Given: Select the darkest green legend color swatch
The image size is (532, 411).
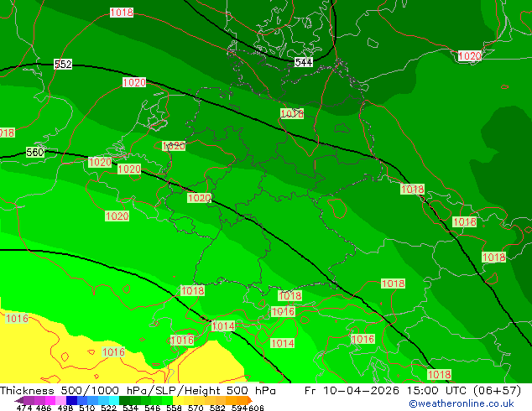Looking at the screenshot, I should coord(124,400).
